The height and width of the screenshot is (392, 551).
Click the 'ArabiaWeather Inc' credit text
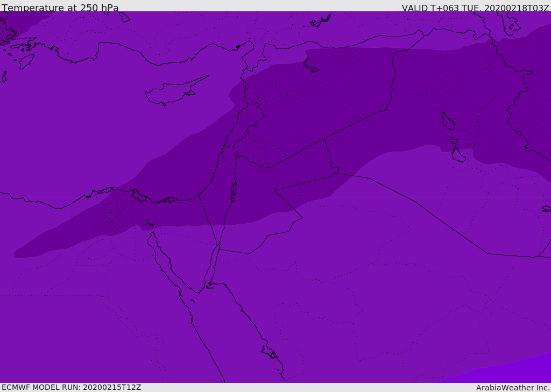tap(513, 388)
